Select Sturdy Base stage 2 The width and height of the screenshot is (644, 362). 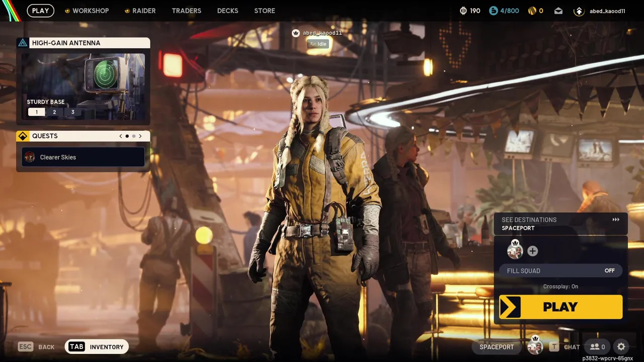[x=54, y=112]
